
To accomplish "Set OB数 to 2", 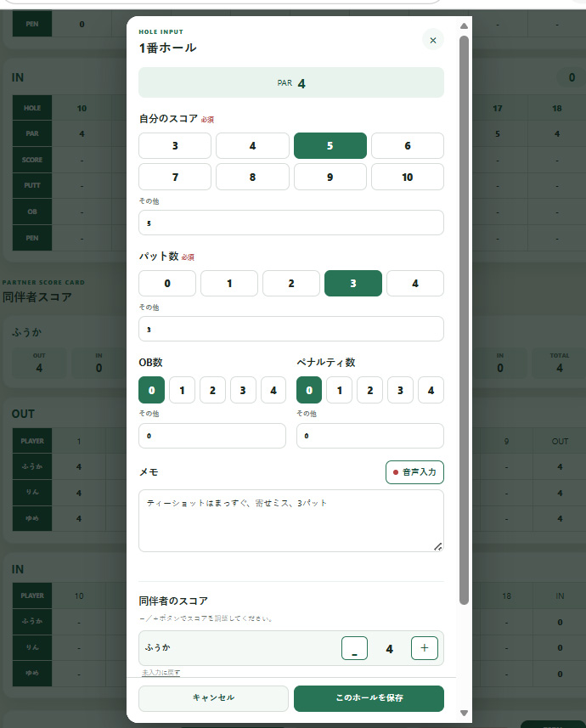I will tap(212, 390).
